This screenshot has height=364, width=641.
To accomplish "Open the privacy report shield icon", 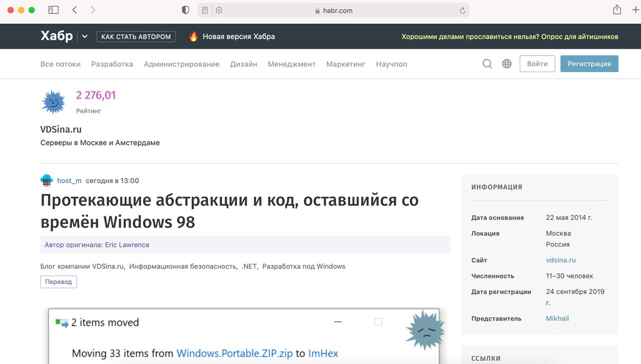I will pyautogui.click(x=185, y=10).
